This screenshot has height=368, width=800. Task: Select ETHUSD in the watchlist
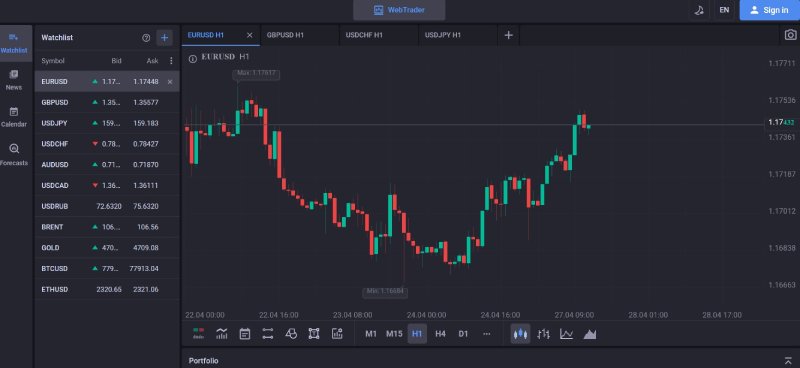107,289
